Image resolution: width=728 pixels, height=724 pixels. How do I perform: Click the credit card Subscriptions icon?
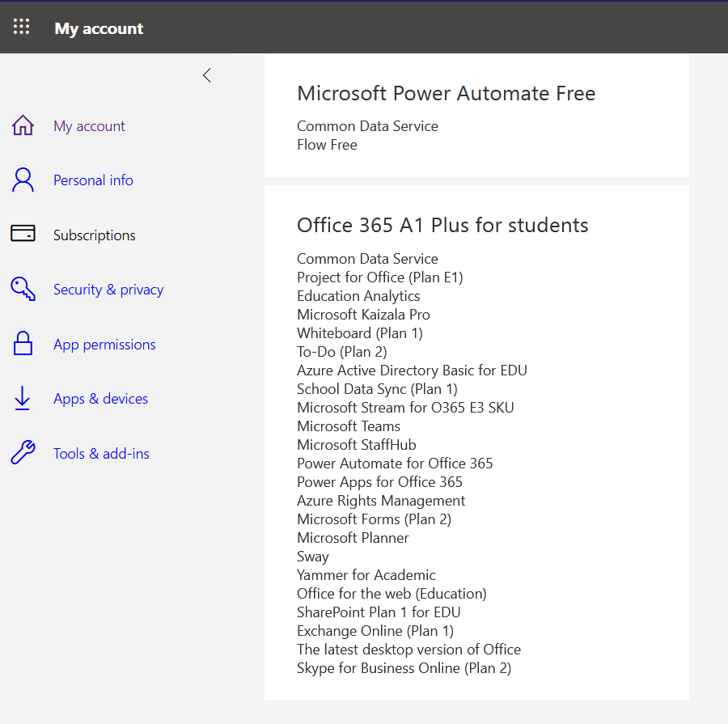point(23,235)
